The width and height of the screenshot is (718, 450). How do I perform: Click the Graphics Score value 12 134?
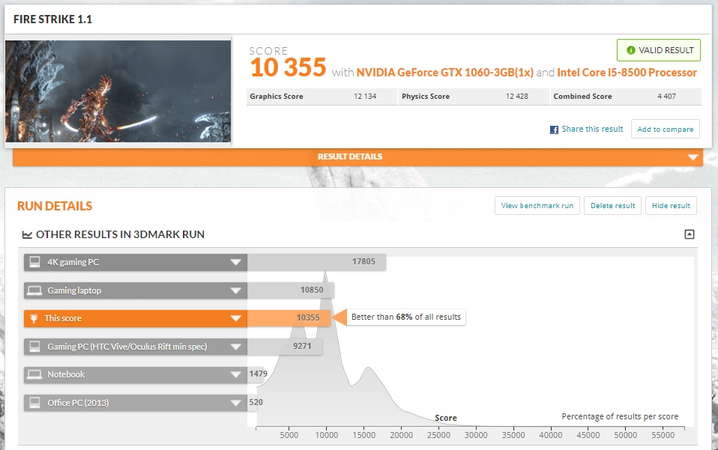[365, 97]
